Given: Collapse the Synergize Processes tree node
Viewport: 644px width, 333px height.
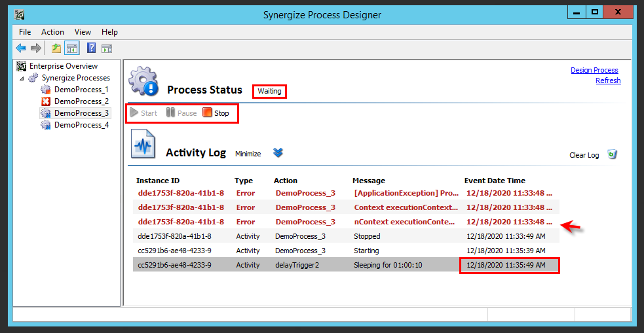Looking at the screenshot, I should pyautogui.click(x=22, y=79).
